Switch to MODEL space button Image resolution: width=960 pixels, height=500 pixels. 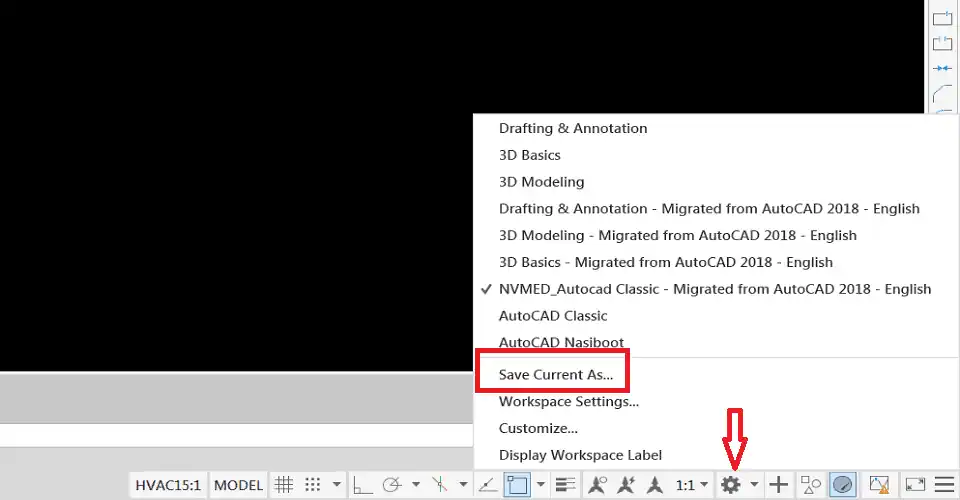pyautogui.click(x=238, y=485)
